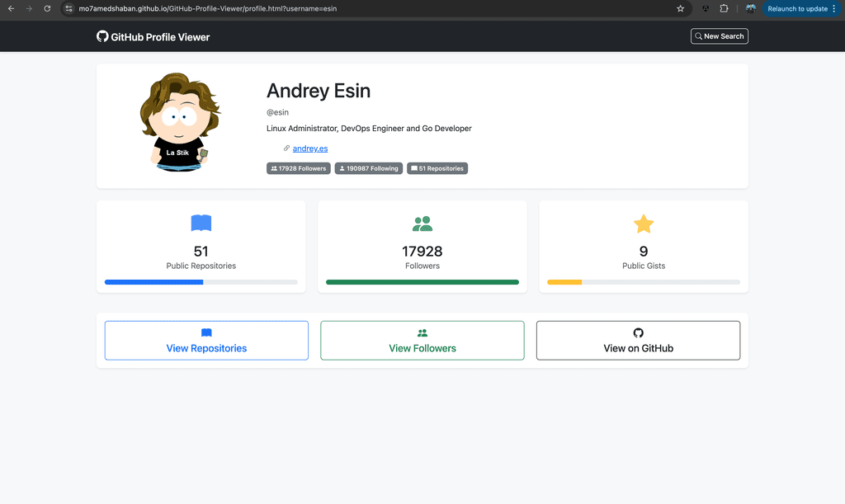The height and width of the screenshot is (504, 845).
Task: Click the yellow star icon above 9
Action: pos(644,224)
